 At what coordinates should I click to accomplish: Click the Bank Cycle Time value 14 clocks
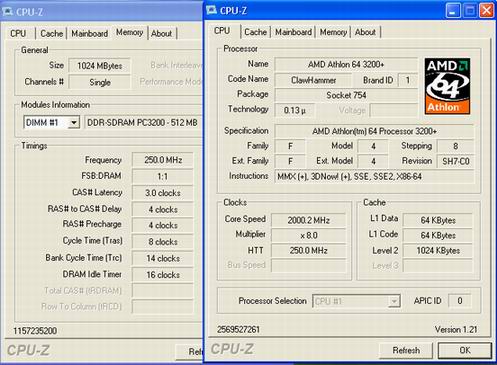point(163,258)
